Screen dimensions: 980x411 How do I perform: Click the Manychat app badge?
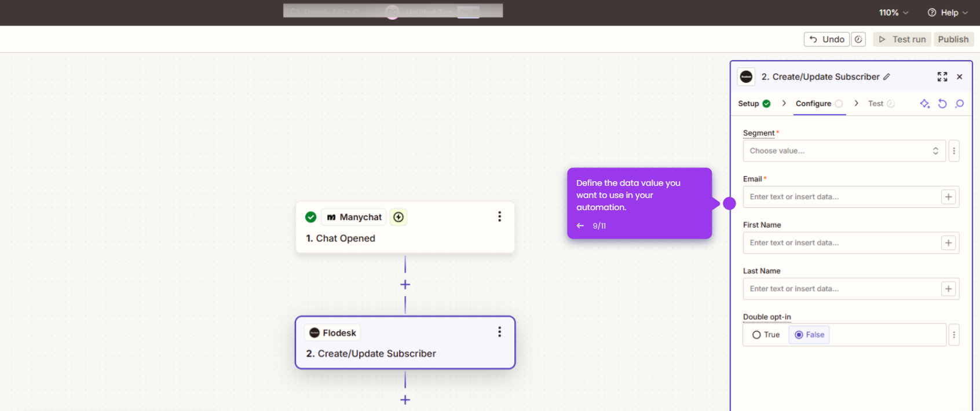click(x=354, y=217)
